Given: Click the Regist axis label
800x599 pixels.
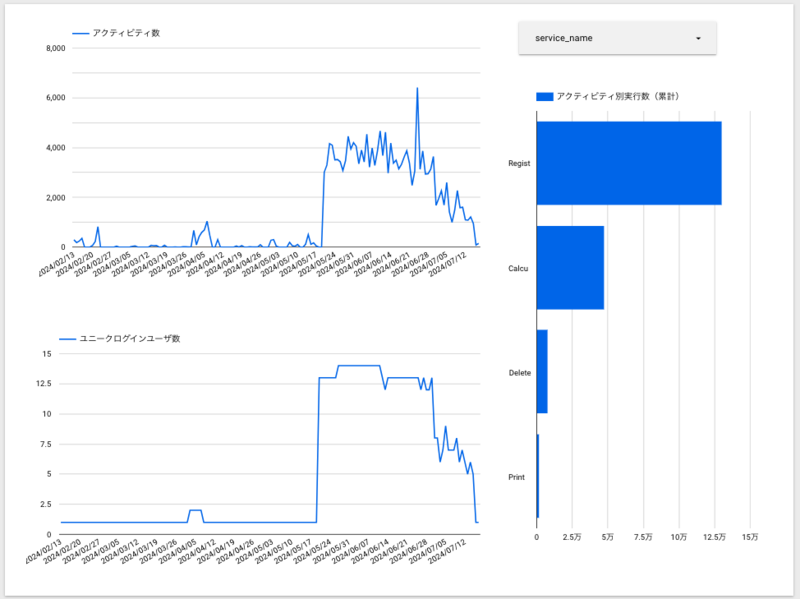Looking at the screenshot, I should tap(519, 163).
